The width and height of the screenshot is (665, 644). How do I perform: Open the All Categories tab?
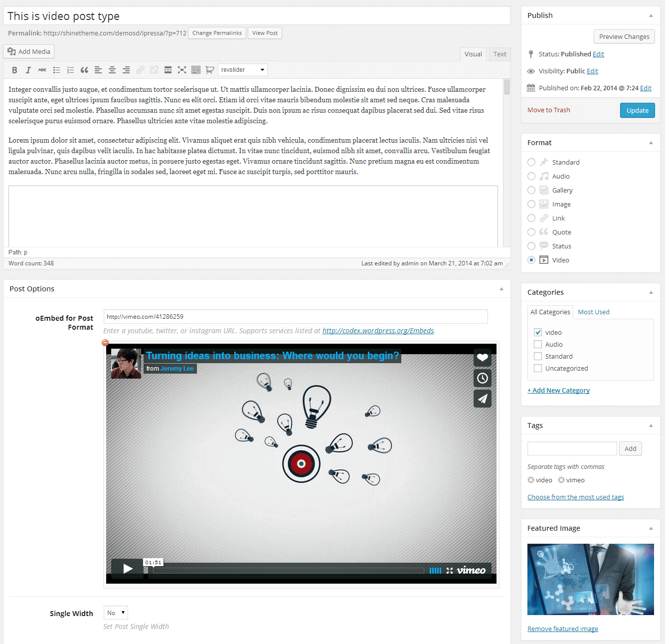click(x=550, y=312)
